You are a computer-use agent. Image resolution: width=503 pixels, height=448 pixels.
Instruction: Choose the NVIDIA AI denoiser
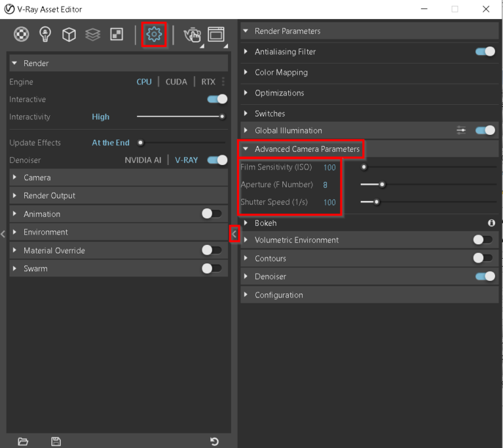143,160
